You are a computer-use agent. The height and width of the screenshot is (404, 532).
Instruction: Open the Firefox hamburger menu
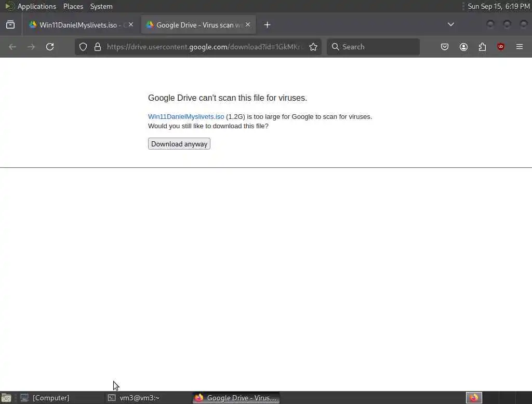(x=520, y=47)
